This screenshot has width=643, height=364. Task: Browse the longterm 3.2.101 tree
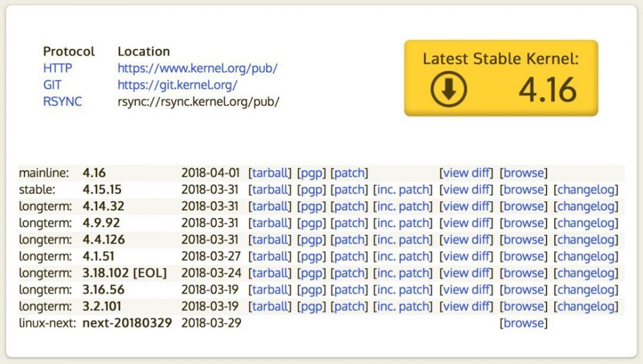523,306
